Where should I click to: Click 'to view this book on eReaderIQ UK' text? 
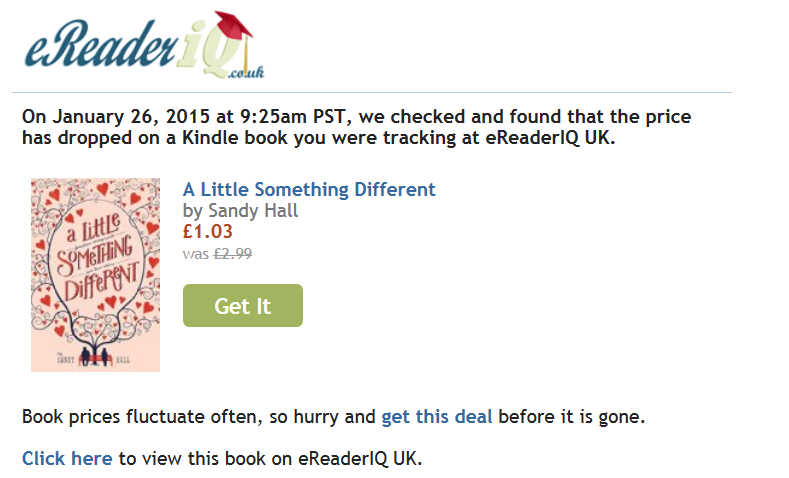click(x=270, y=459)
